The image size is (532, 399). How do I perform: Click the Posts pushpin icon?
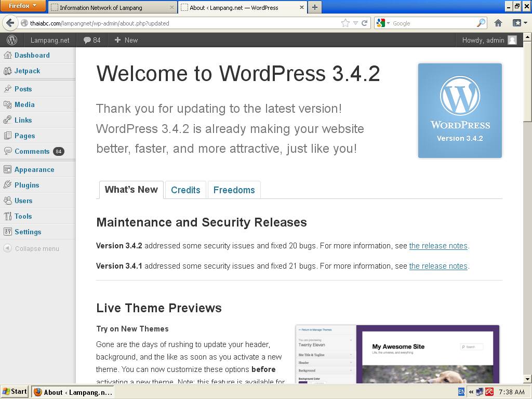(x=7, y=89)
